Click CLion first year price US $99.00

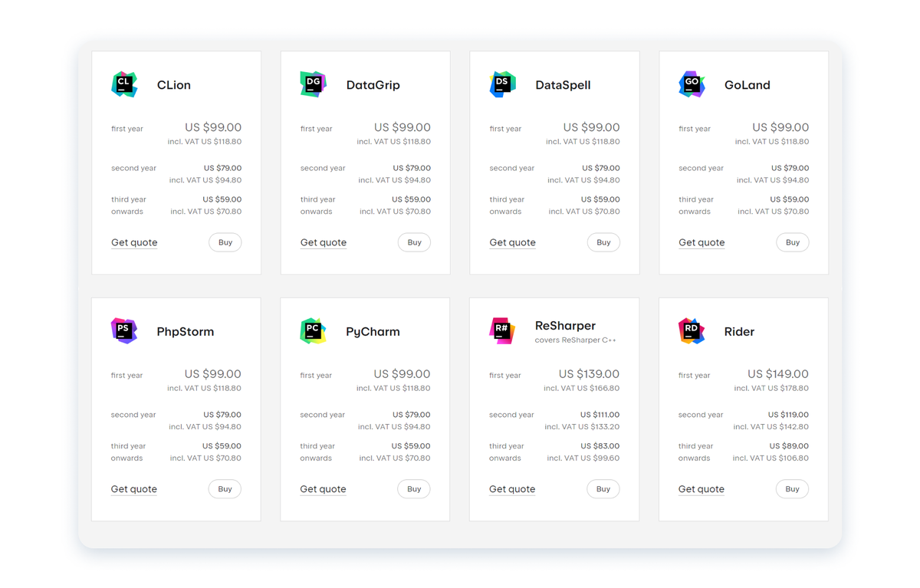click(x=213, y=127)
